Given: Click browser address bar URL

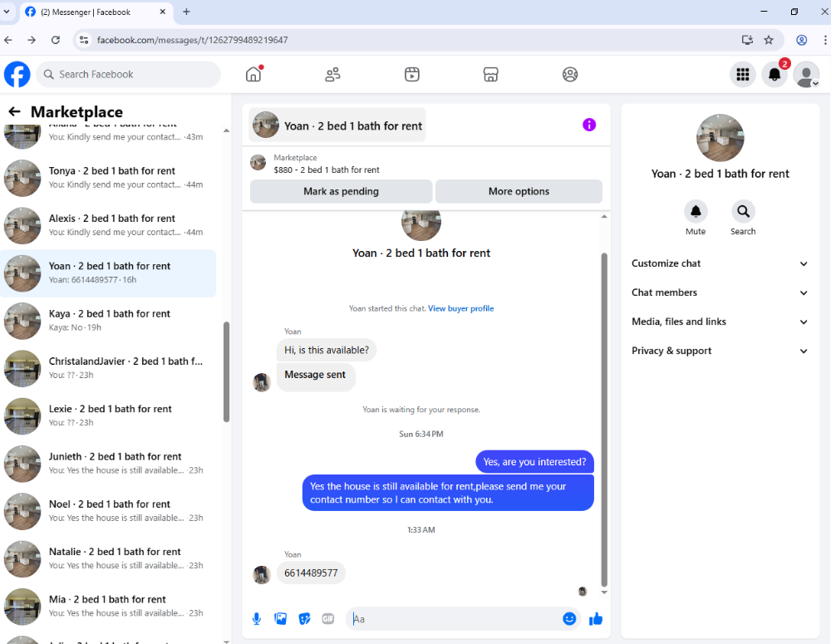Looking at the screenshot, I should click(x=193, y=40).
